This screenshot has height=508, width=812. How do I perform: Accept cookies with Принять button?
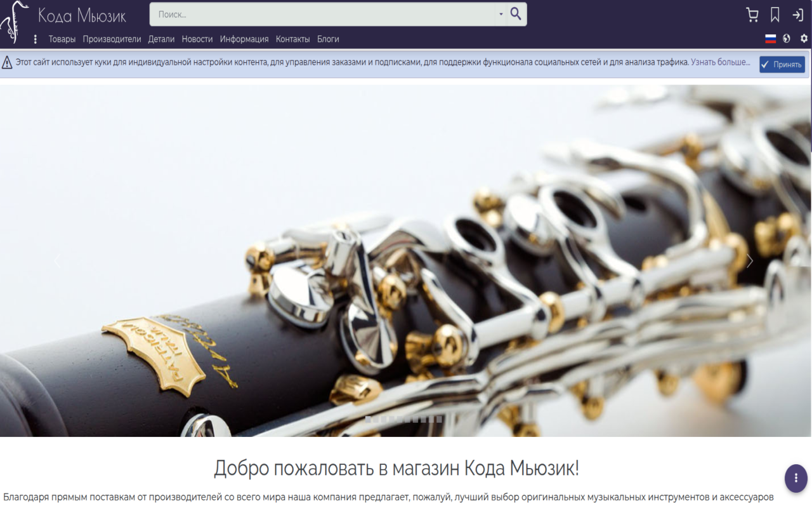782,64
